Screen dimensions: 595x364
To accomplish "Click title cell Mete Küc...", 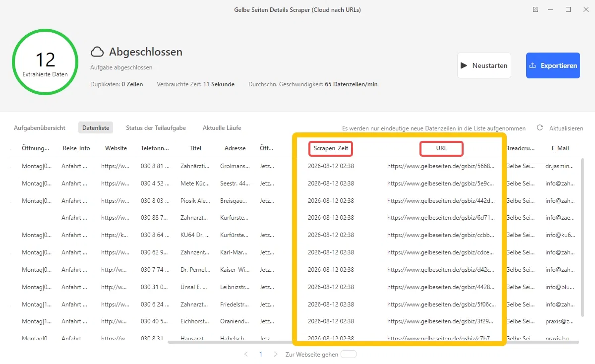I will tap(195, 183).
